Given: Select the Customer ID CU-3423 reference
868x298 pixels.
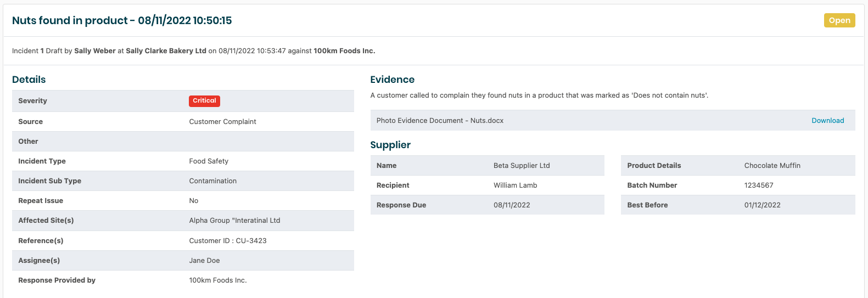Looking at the screenshot, I should 228,241.
